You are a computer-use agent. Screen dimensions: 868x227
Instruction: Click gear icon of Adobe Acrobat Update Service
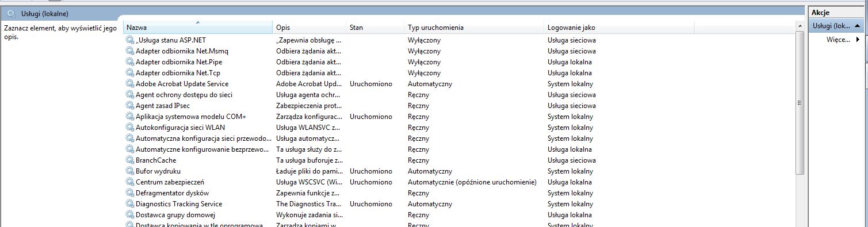[x=129, y=84]
